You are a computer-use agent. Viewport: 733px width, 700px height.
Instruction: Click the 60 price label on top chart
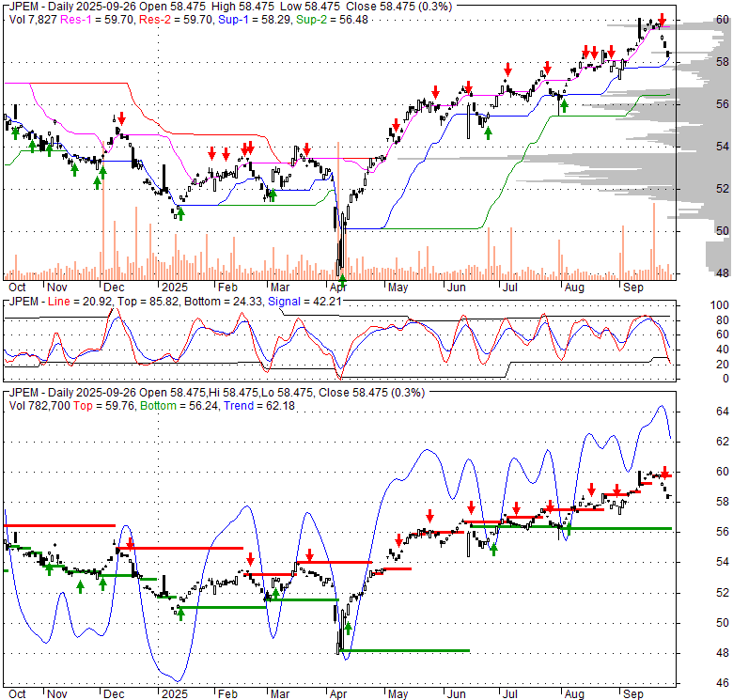[x=723, y=20]
